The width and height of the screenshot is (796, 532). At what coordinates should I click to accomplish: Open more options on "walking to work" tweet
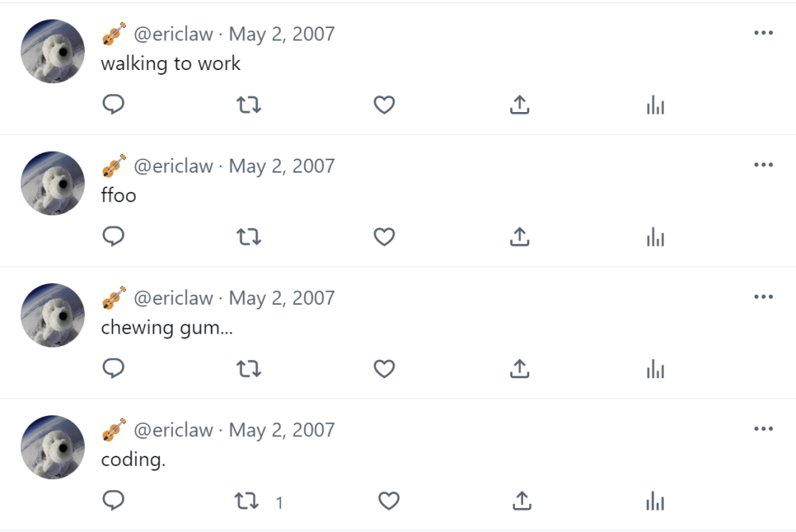click(x=763, y=33)
